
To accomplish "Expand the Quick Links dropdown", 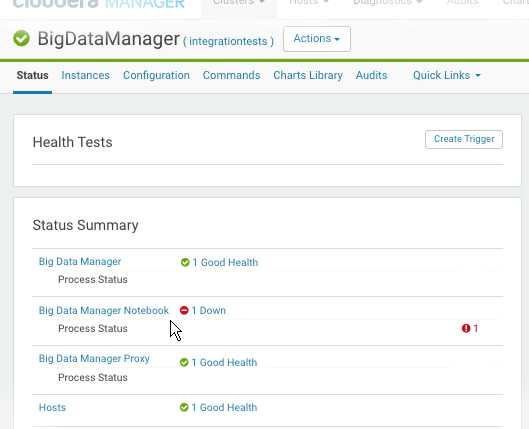I will pyautogui.click(x=447, y=75).
